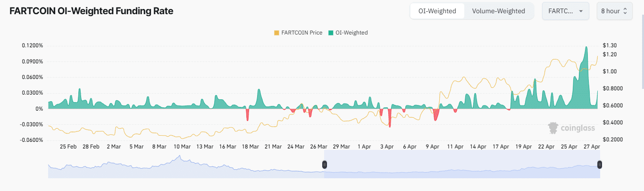Click the up-down arrows beside 8 hour
Viewport: 644px width, 191px height.
click(x=625, y=11)
